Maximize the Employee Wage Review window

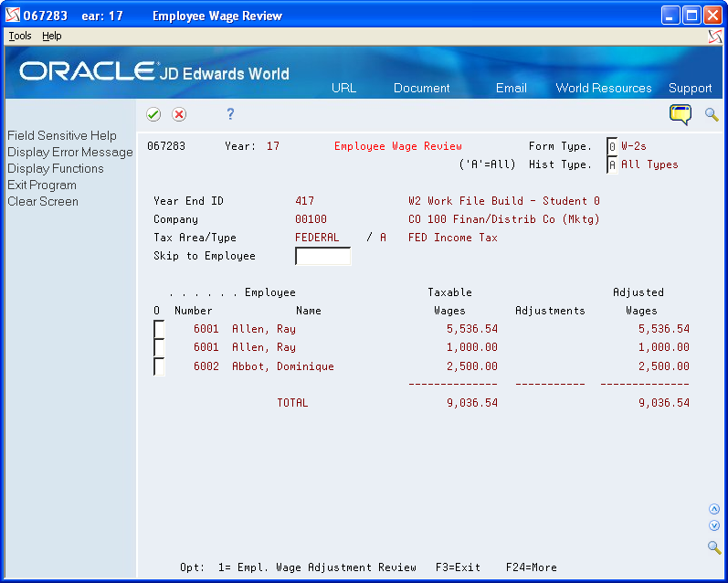coord(691,16)
